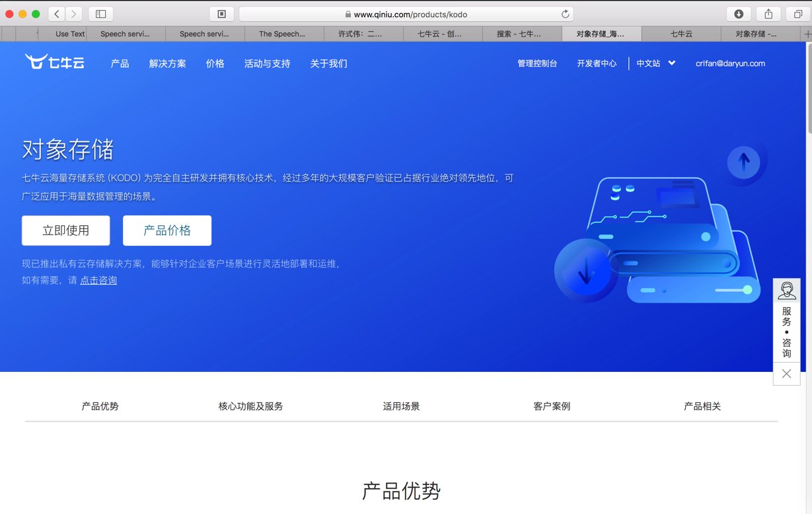This screenshot has width=812, height=514.
Task: Click the 立即使用 button
Action: tap(66, 231)
